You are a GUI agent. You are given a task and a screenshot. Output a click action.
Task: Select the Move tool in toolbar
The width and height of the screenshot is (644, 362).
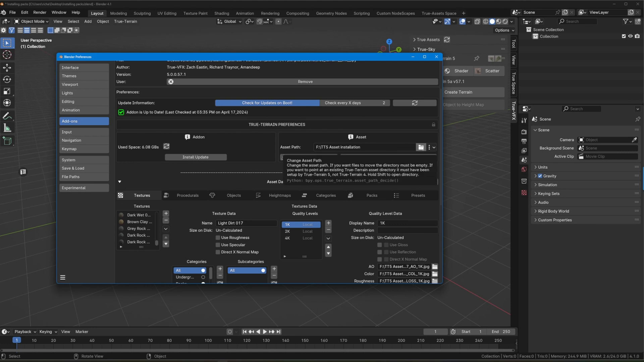7,67
